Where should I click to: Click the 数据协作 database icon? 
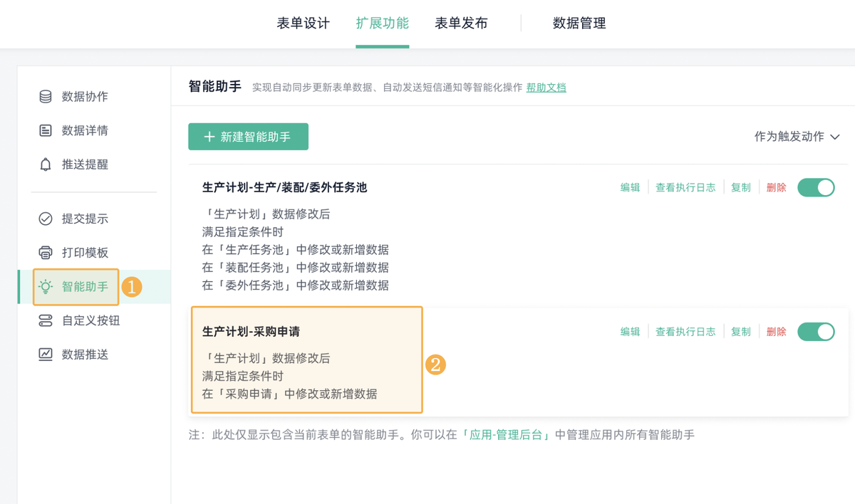coord(46,96)
